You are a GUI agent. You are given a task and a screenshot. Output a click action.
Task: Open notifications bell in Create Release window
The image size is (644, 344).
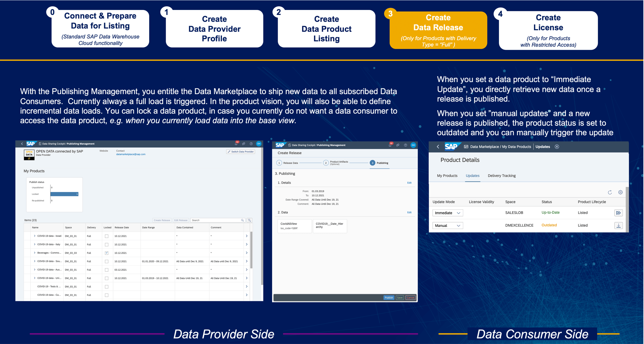390,145
